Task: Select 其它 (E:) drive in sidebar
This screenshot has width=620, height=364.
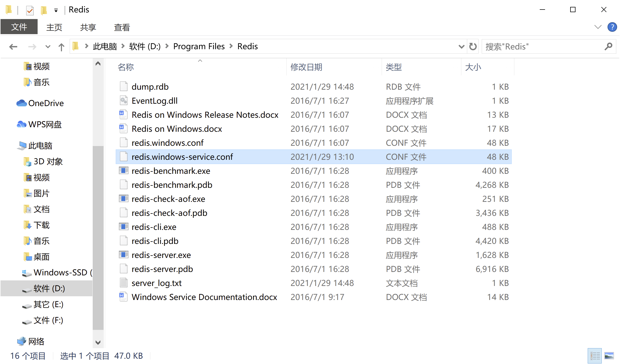Action: pos(48,304)
